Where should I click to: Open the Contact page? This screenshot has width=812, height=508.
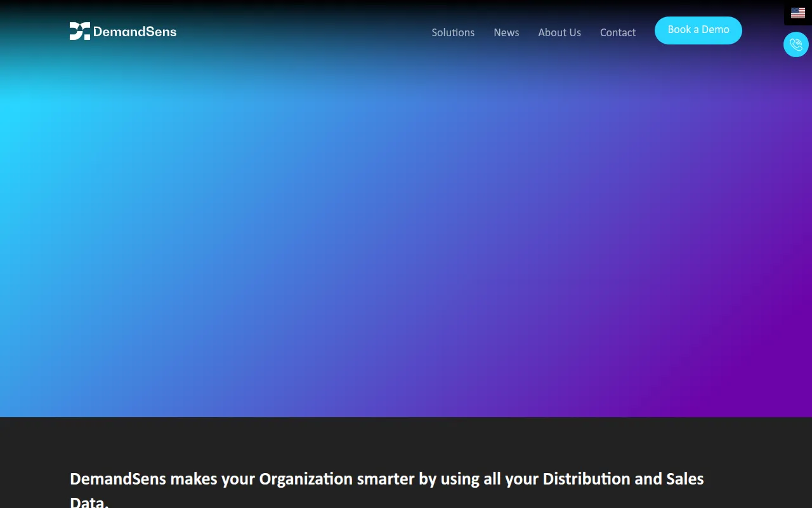[x=618, y=32]
